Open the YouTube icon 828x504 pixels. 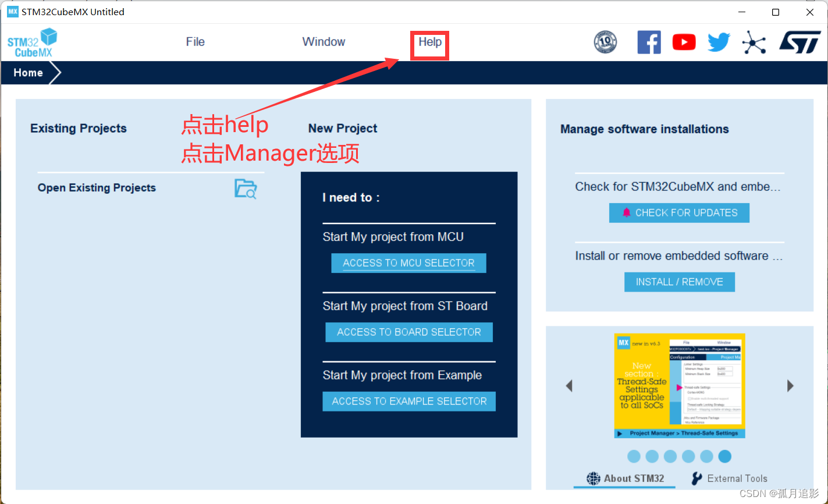[x=684, y=42]
